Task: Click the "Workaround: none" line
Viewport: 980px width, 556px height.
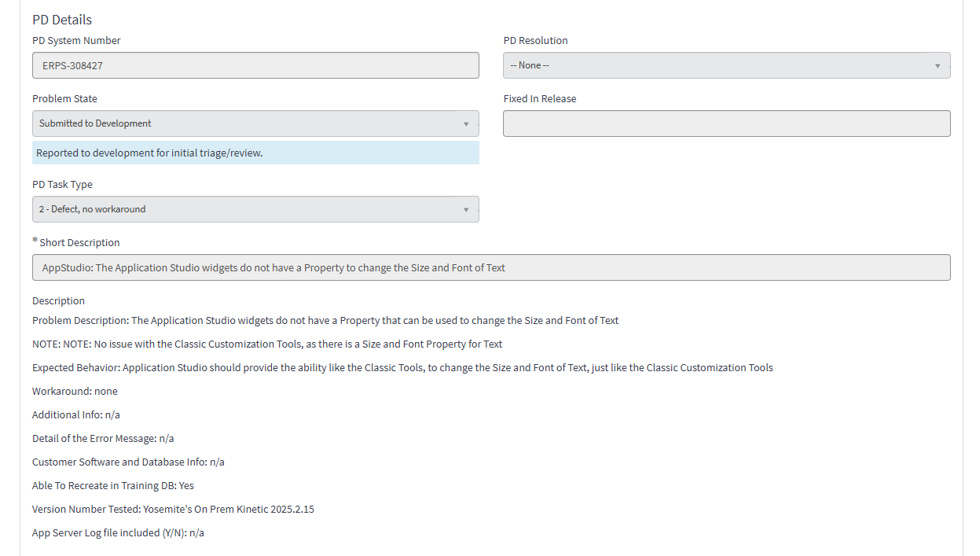Action: [75, 391]
